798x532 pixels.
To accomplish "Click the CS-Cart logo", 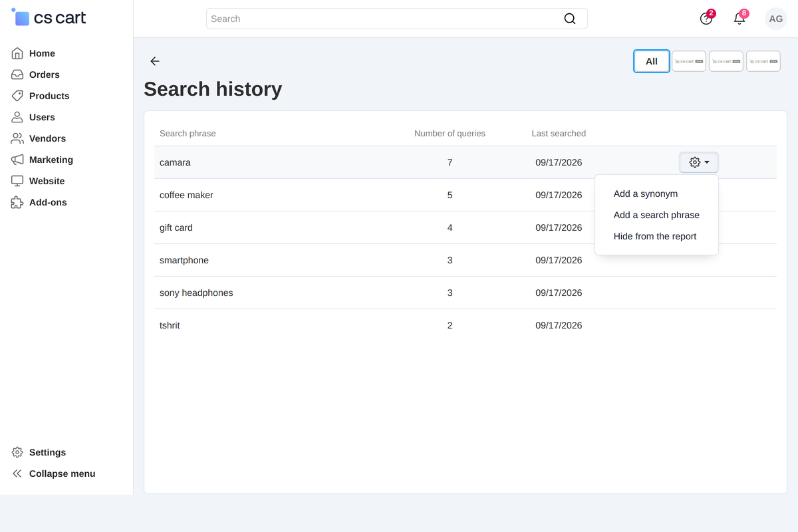I will tap(49, 18).
